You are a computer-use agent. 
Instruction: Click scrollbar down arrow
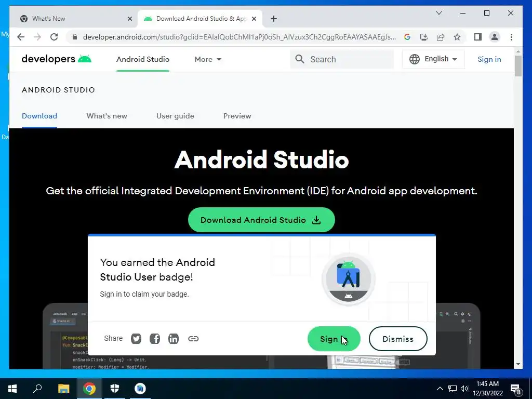518,364
